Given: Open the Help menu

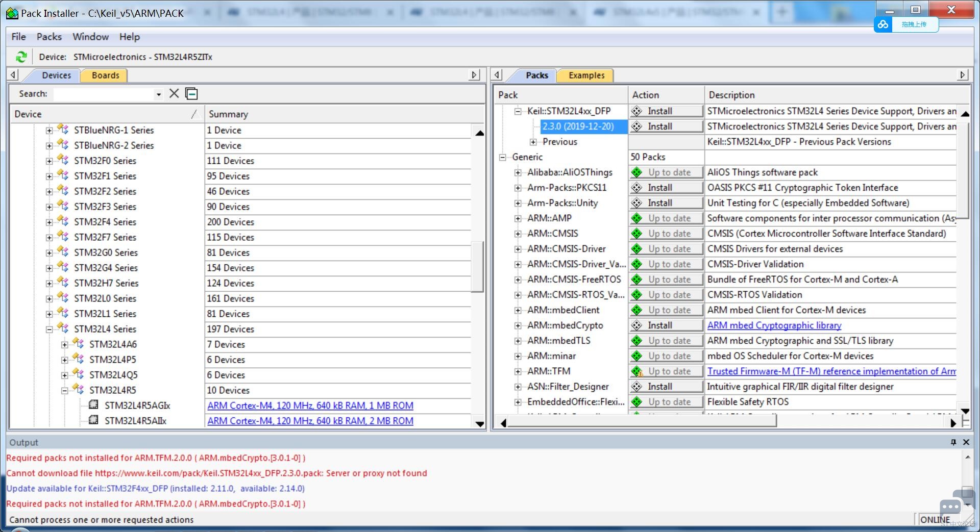Looking at the screenshot, I should pos(130,37).
